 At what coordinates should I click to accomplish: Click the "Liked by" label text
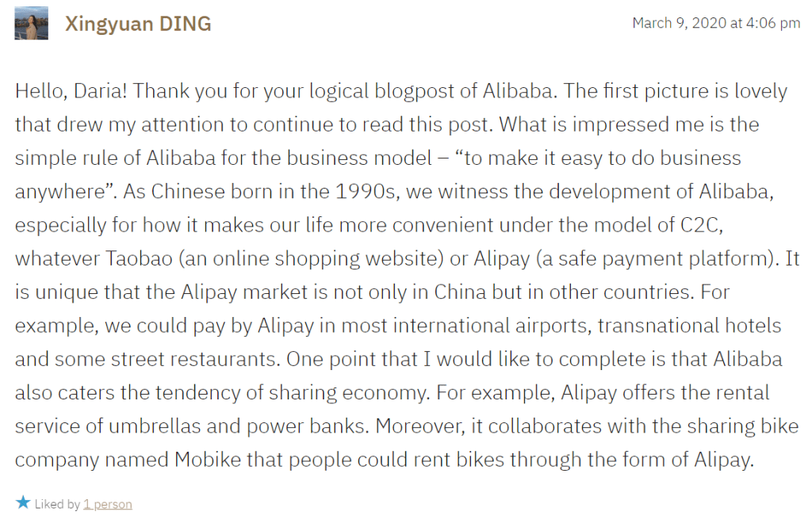58,504
